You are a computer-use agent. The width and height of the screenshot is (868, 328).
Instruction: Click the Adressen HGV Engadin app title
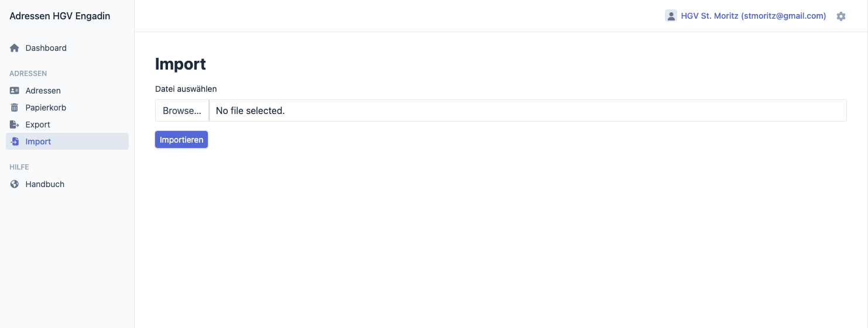[60, 16]
